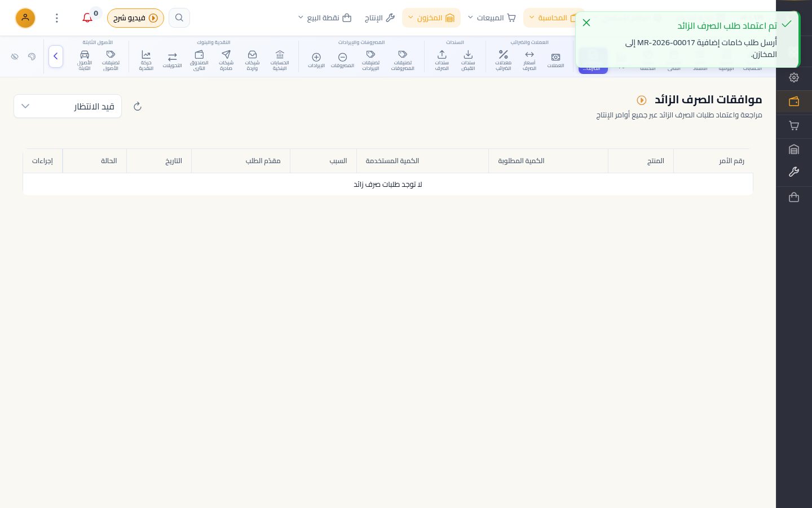Screen dimensions: 812x508
Task: Open cash movement (حركة النقدية) chart icon
Action: (x=146, y=60)
